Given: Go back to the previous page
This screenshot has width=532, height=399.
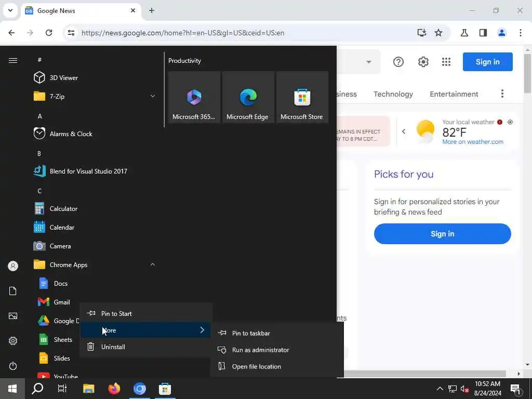Looking at the screenshot, I should tap(11, 33).
